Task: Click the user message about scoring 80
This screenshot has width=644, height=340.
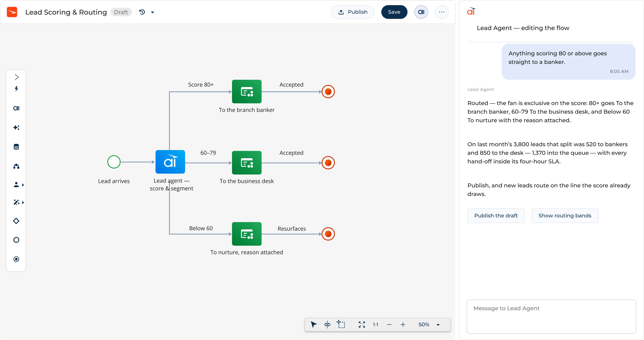Action: tap(568, 62)
